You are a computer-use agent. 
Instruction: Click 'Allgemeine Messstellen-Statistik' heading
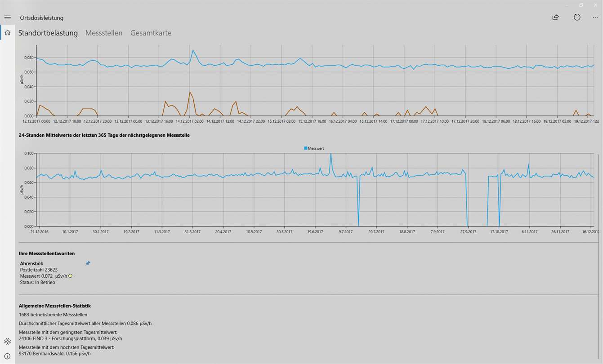tap(55, 306)
